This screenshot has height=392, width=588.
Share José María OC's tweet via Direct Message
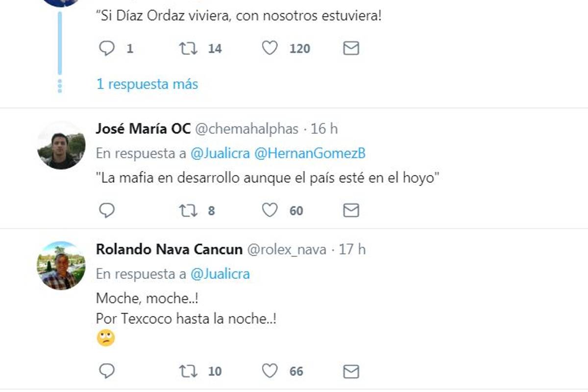coord(350,210)
